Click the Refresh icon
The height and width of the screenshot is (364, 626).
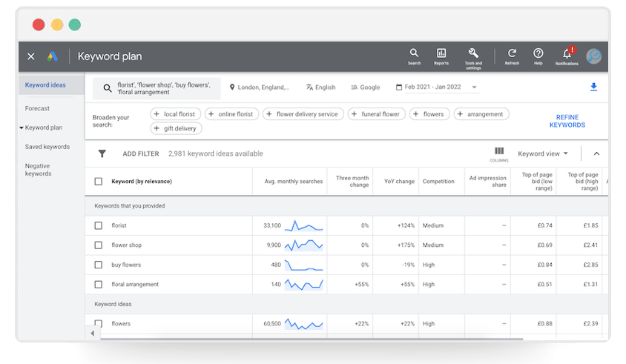512,56
